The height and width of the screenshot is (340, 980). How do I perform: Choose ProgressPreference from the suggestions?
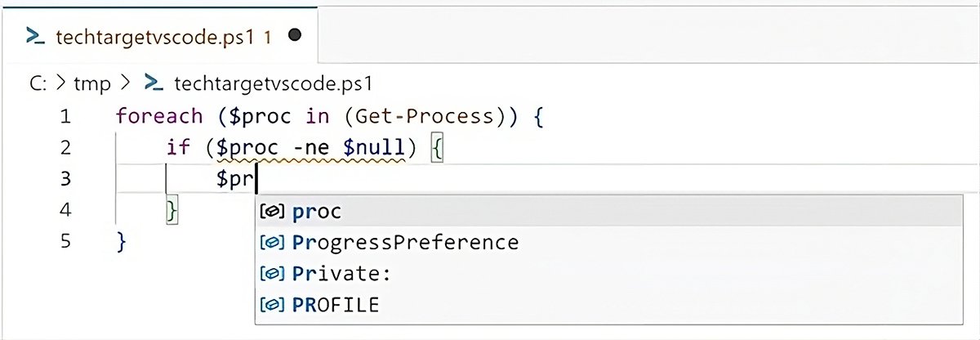coord(405,243)
